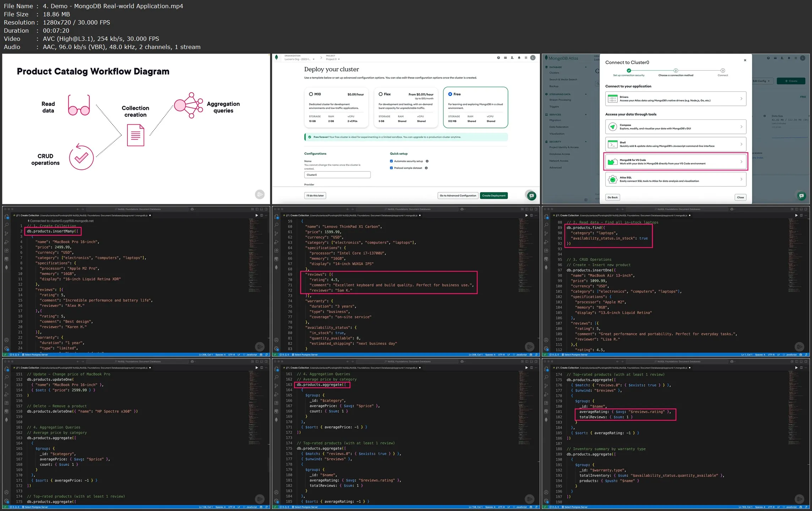Split the editor in the insertMany editor frame
The image size is (812, 511).
coord(262,215)
